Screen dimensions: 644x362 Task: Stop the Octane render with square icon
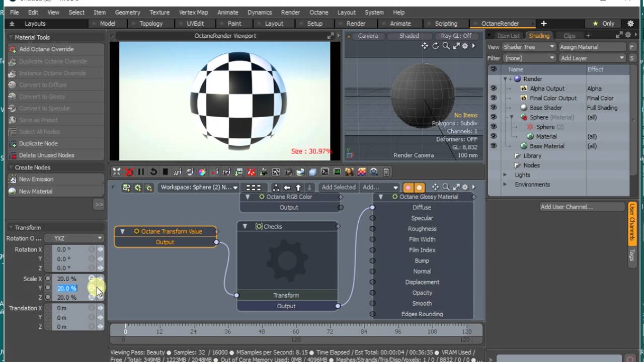pyautogui.click(x=166, y=172)
